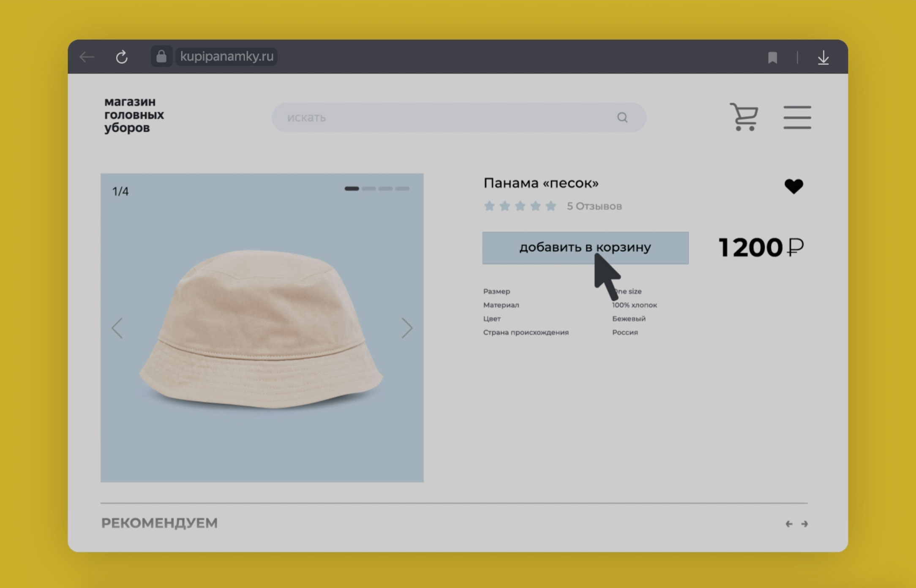The image size is (916, 588).
Task: Click the lock security icon
Action: pos(161,57)
